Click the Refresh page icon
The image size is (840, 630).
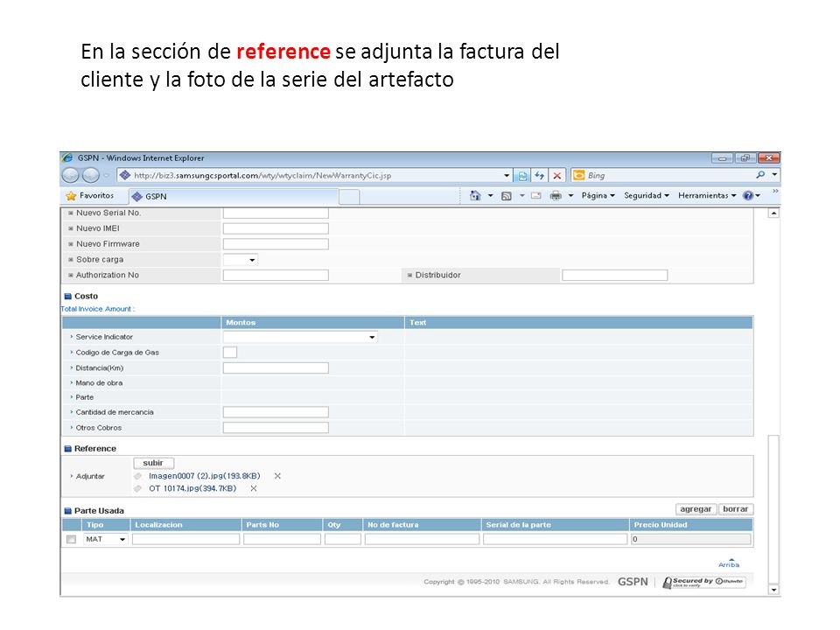540,176
